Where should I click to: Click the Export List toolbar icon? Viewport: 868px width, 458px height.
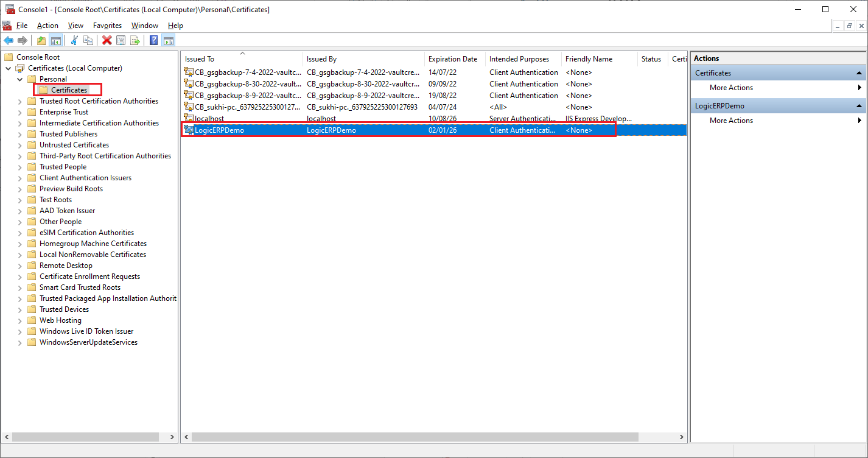(x=135, y=40)
